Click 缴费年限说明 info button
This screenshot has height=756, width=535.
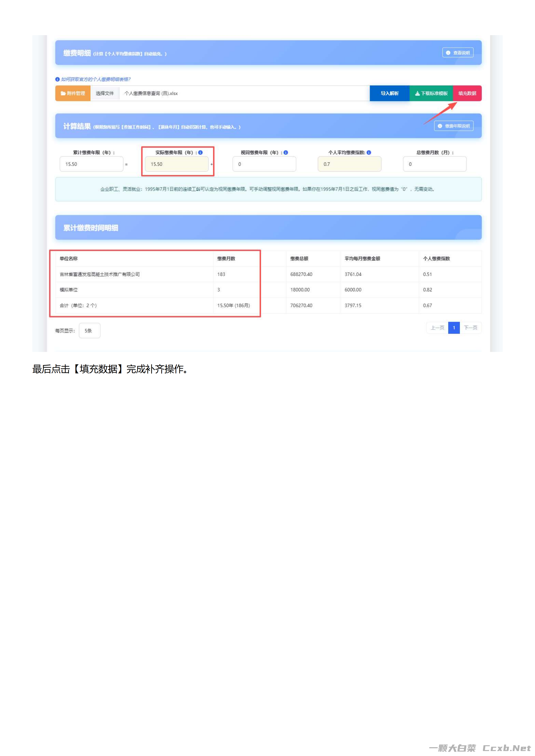point(454,126)
